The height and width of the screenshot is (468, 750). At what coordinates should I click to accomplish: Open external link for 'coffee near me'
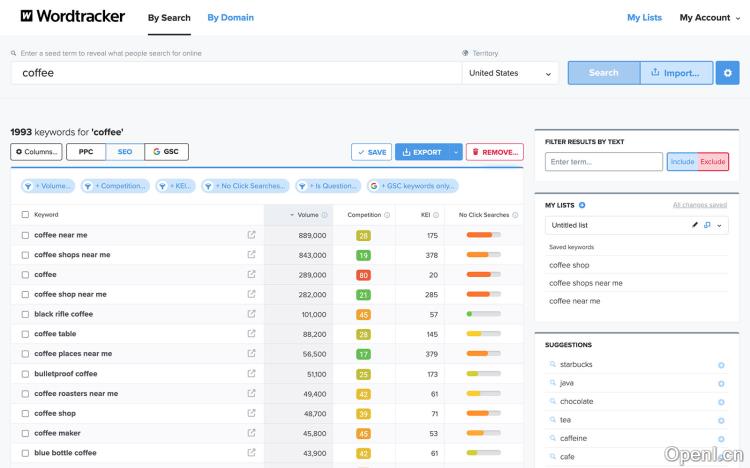coord(251,234)
